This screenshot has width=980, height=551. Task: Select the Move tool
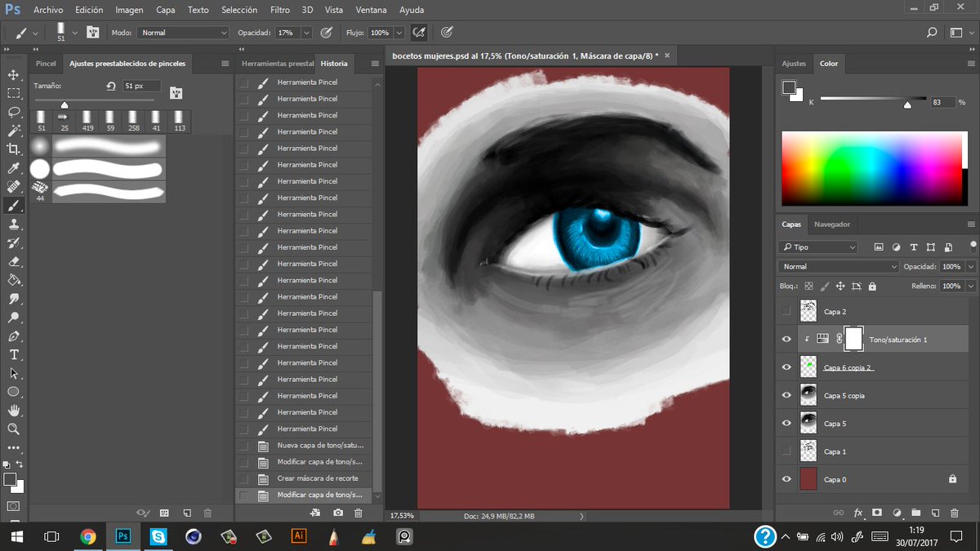(x=13, y=75)
